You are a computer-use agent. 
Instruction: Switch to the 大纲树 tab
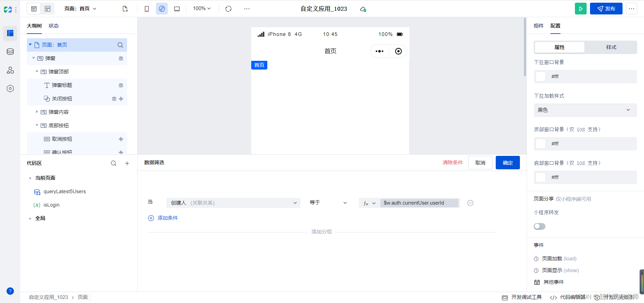tap(34, 26)
